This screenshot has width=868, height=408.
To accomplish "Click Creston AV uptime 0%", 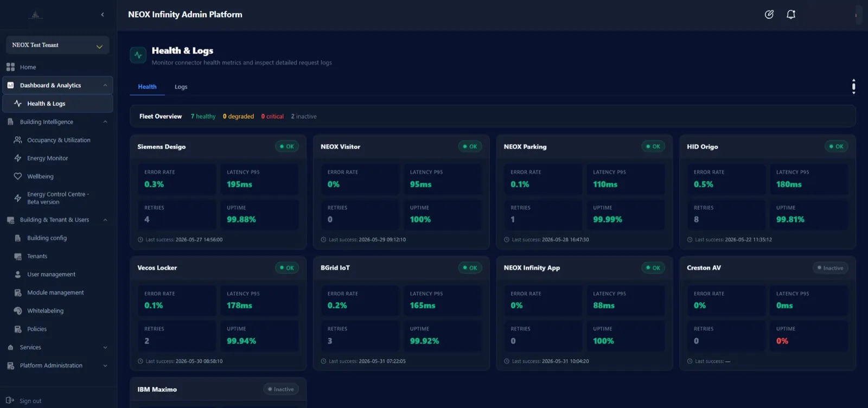I will 782,341.
